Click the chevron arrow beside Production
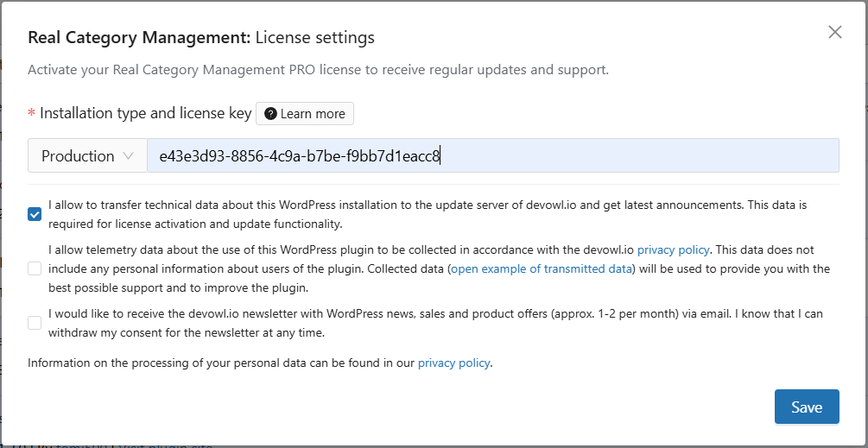The height and width of the screenshot is (448, 868). click(129, 156)
